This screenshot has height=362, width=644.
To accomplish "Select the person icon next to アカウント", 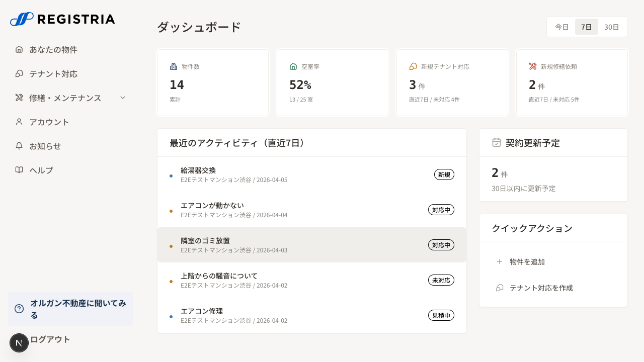I will (x=19, y=122).
